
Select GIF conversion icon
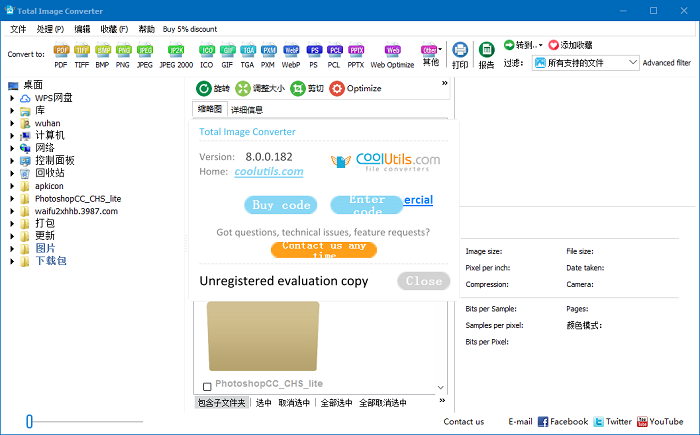tap(227, 50)
